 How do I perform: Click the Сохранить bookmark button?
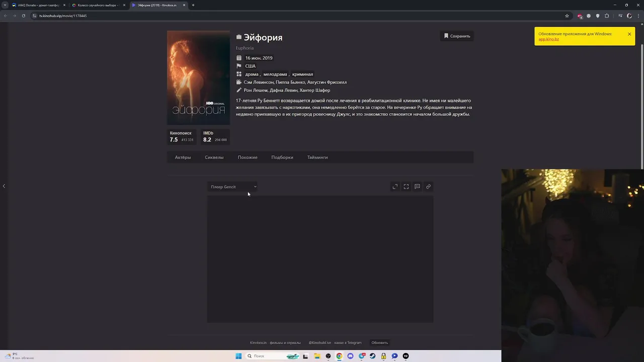[x=457, y=36]
